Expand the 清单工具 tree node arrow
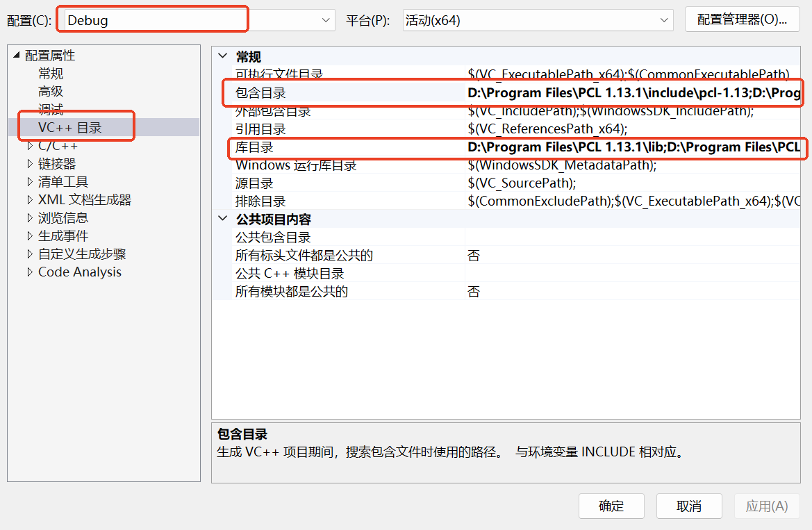This screenshot has height=530, width=812. tap(29, 182)
